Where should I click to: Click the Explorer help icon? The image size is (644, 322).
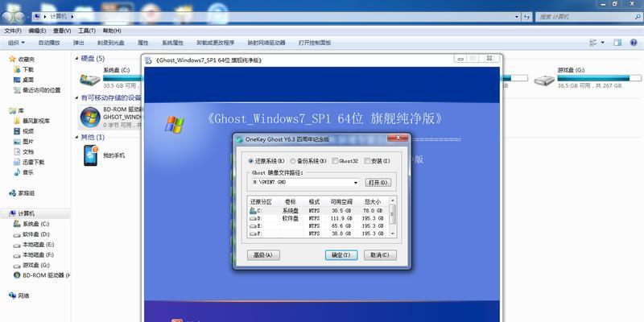(634, 43)
